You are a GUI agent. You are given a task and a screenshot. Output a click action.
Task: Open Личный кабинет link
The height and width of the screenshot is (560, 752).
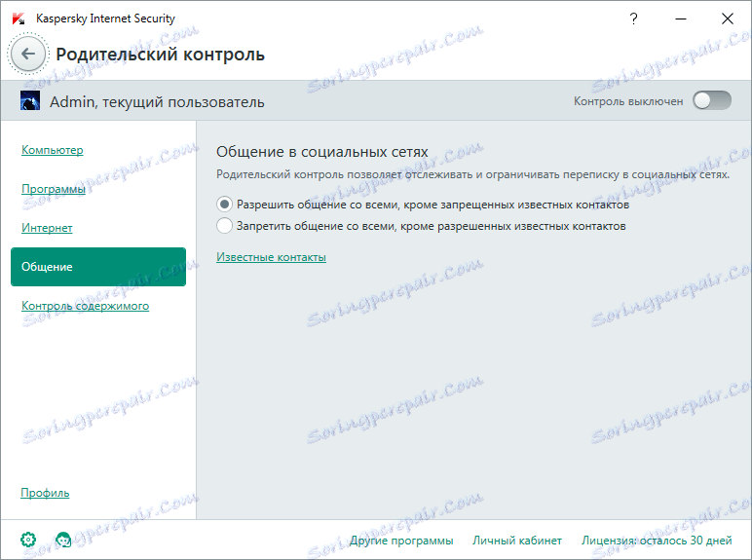(517, 541)
